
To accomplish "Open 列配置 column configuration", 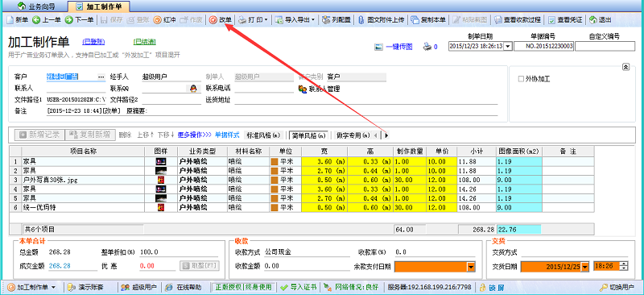I will coord(336,20).
